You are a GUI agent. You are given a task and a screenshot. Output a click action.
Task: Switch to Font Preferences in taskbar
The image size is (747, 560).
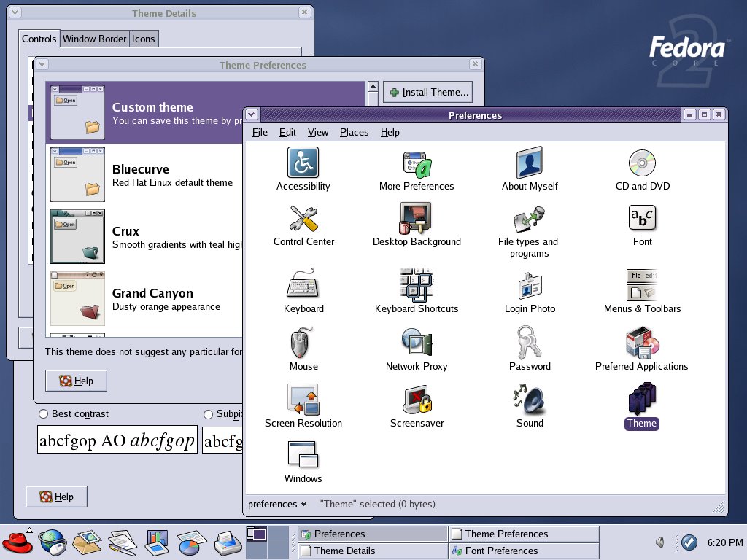pos(523,551)
